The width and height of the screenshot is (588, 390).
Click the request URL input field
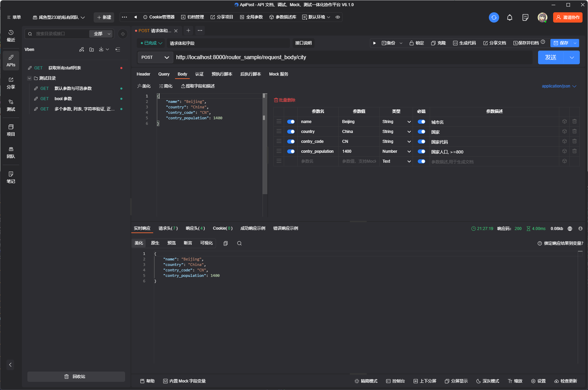click(x=353, y=57)
